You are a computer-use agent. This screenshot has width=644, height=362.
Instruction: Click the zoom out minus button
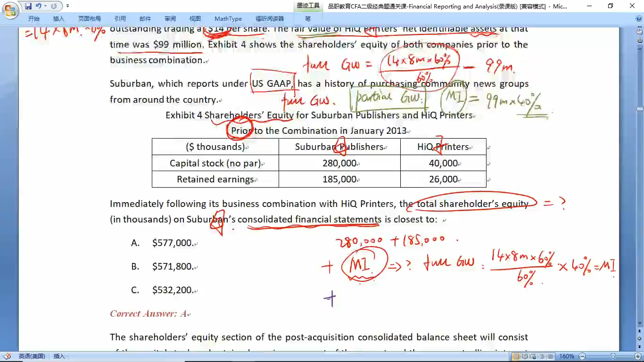click(x=583, y=356)
